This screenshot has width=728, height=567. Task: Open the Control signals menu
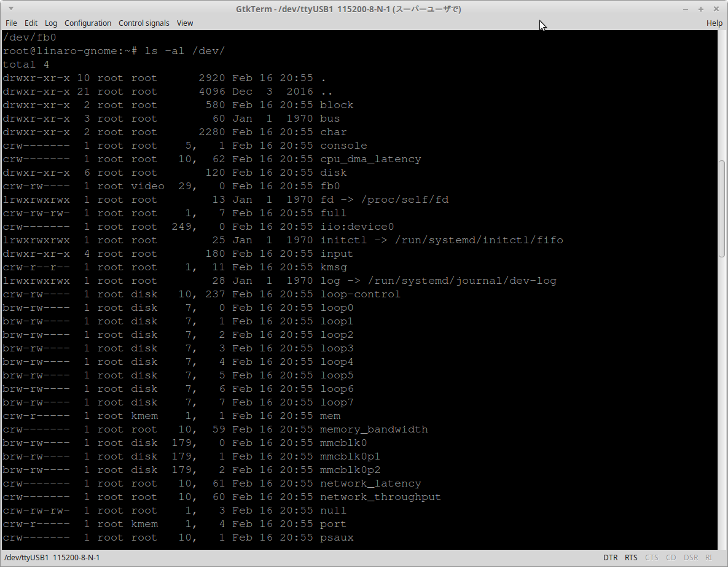(144, 23)
